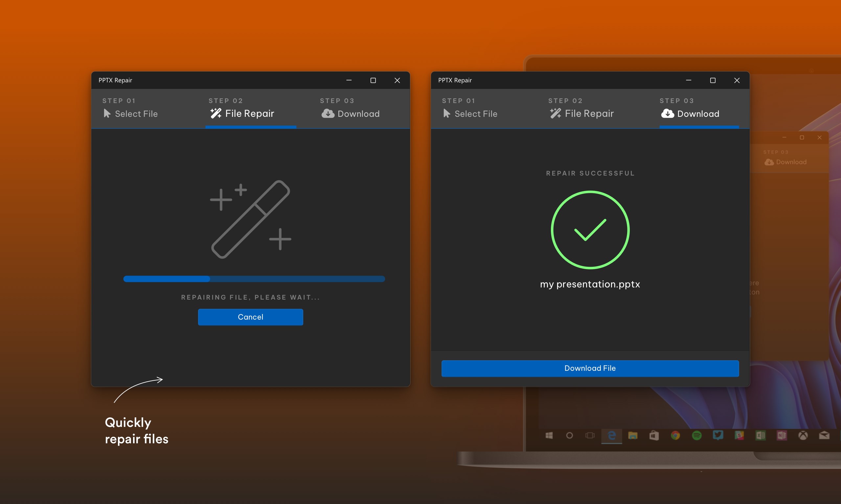The height and width of the screenshot is (504, 841).
Task: Click the cursor Select File icon in the Repair Successful window
Action: pyautogui.click(x=447, y=114)
